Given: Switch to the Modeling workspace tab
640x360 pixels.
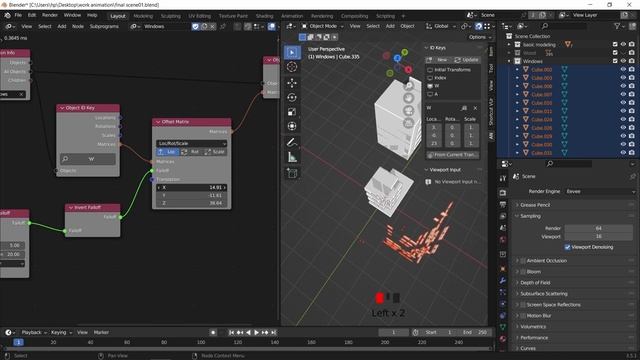Looking at the screenshot, I should (143, 16).
